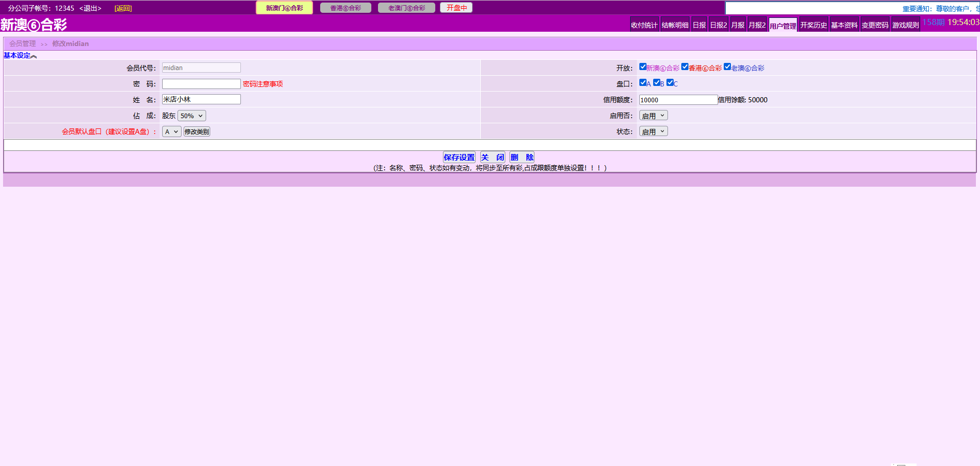Open the 结帐明细 menu
The image size is (980, 466).
tap(675, 25)
